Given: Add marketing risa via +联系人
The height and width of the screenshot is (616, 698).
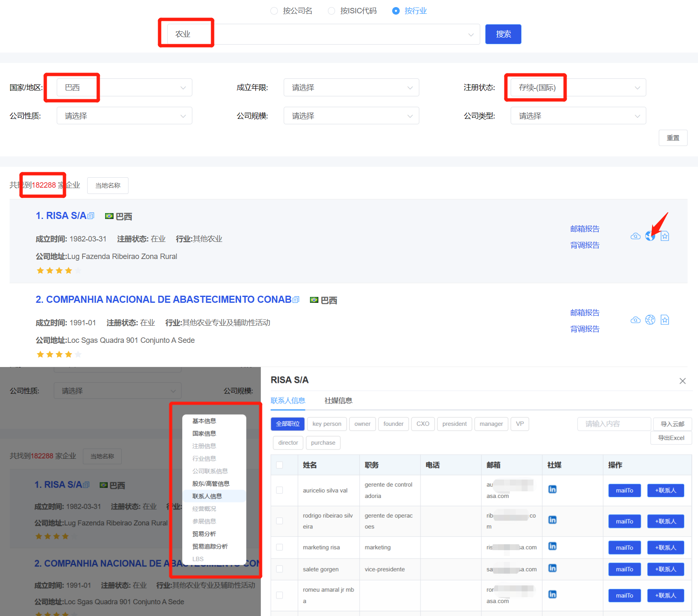Looking at the screenshot, I should tap(666, 548).
